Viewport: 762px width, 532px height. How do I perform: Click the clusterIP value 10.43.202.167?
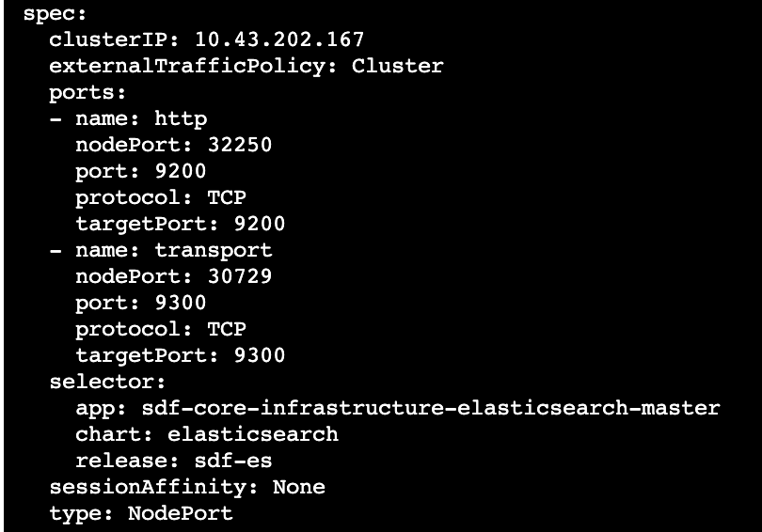tap(279, 39)
